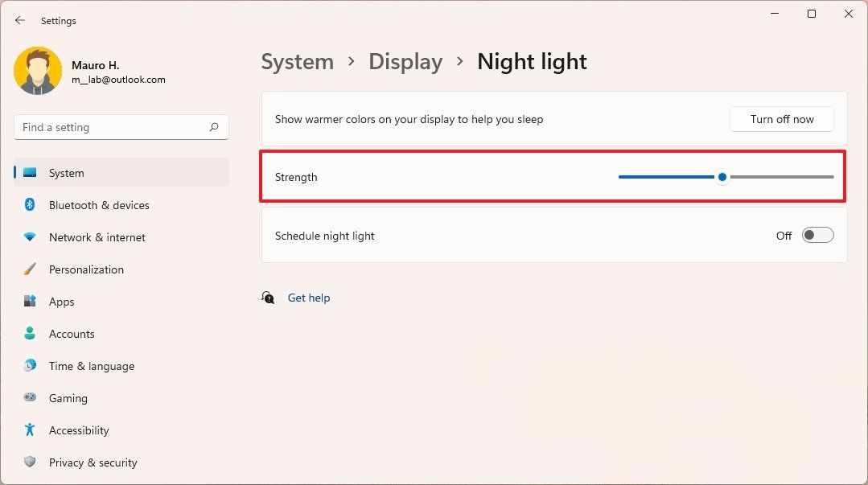Viewport: 868px width, 485px height.
Task: Click the search magnifier icon
Action: pos(214,127)
